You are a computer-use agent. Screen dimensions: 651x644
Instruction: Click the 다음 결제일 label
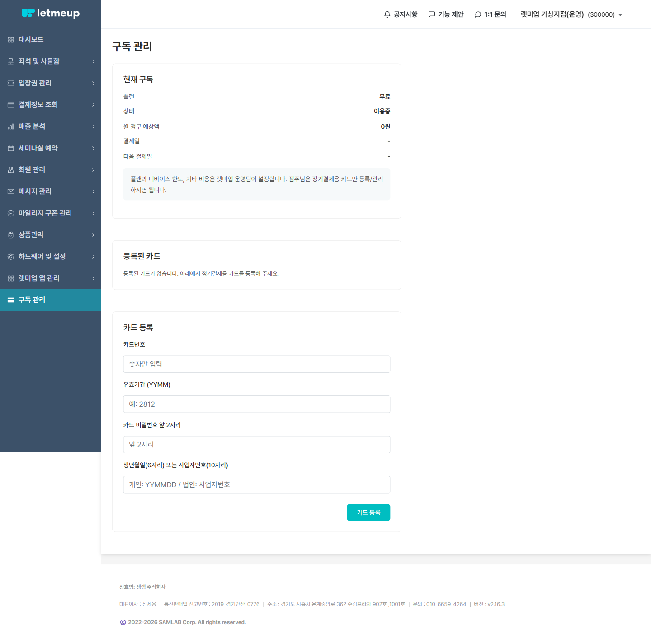138,156
